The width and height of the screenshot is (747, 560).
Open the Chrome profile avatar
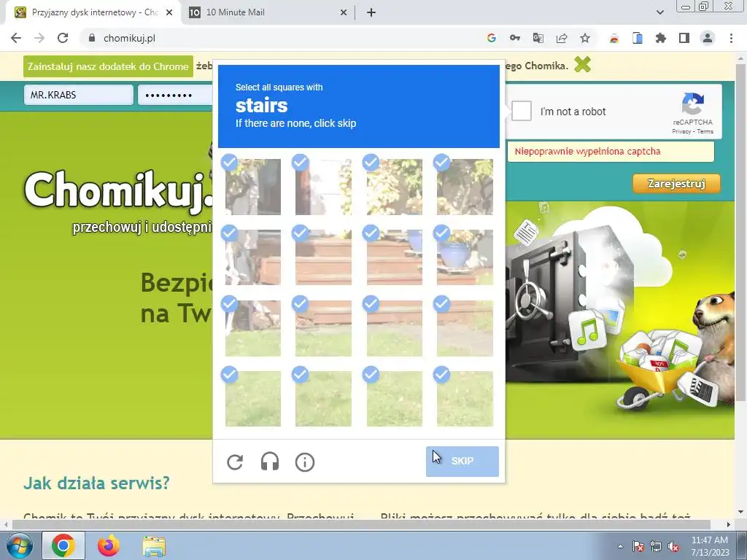point(708,38)
